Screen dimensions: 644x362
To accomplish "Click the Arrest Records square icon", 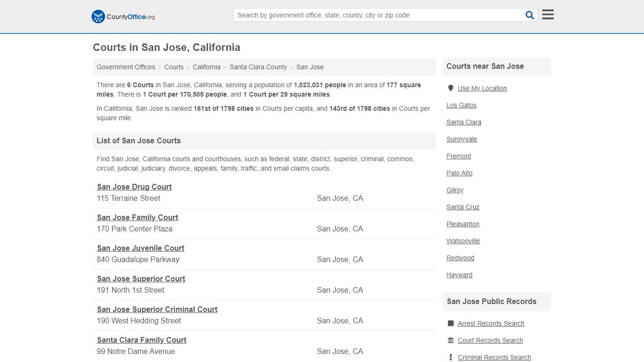I will (x=451, y=323).
